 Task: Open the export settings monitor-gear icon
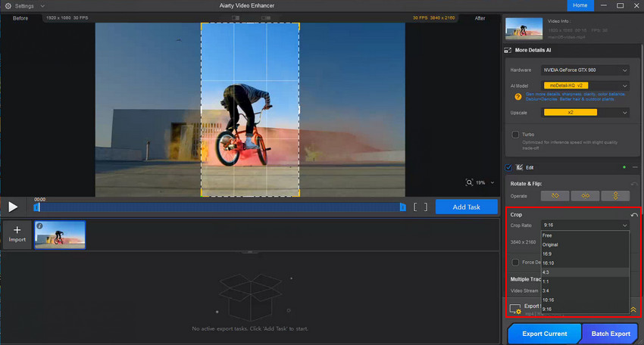click(515, 309)
